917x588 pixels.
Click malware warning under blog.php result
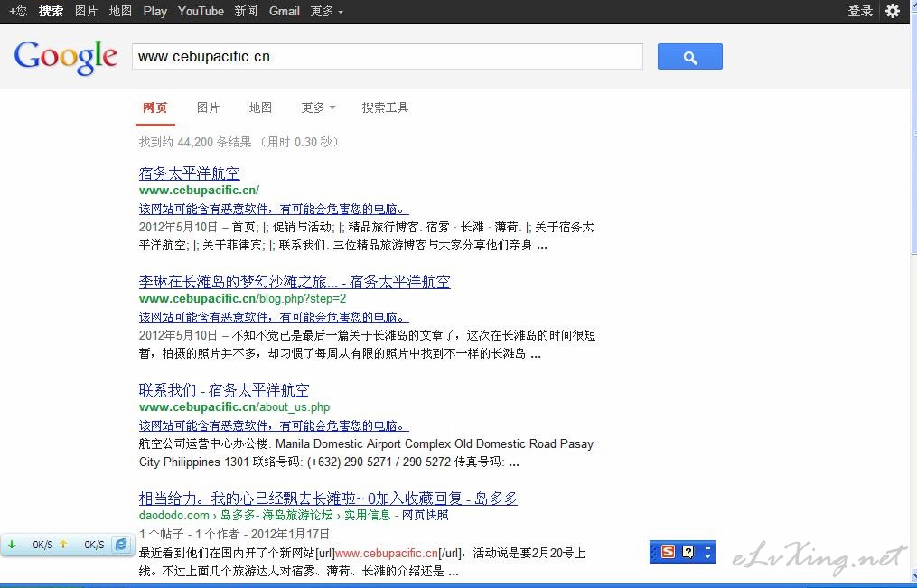tap(274, 317)
